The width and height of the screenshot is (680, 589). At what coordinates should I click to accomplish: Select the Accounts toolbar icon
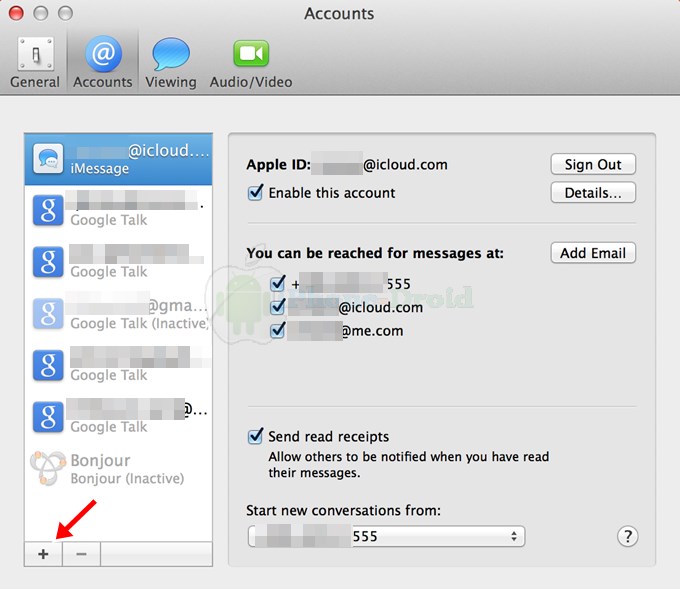[102, 62]
